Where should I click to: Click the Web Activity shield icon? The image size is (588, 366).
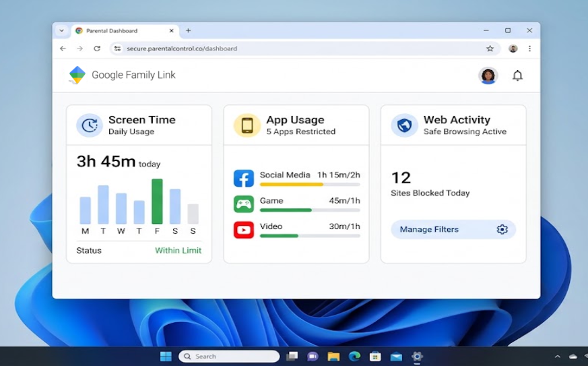pos(404,125)
